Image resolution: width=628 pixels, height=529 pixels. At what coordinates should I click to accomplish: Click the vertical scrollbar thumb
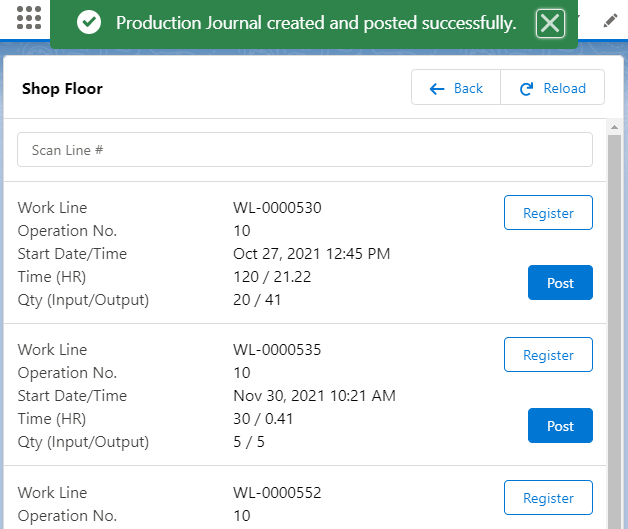coord(614,332)
